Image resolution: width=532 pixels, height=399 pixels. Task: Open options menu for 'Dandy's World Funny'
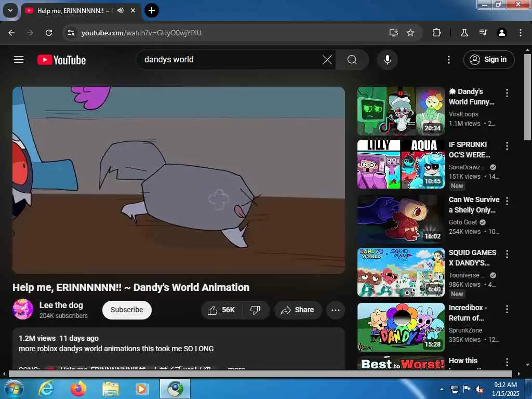[507, 93]
